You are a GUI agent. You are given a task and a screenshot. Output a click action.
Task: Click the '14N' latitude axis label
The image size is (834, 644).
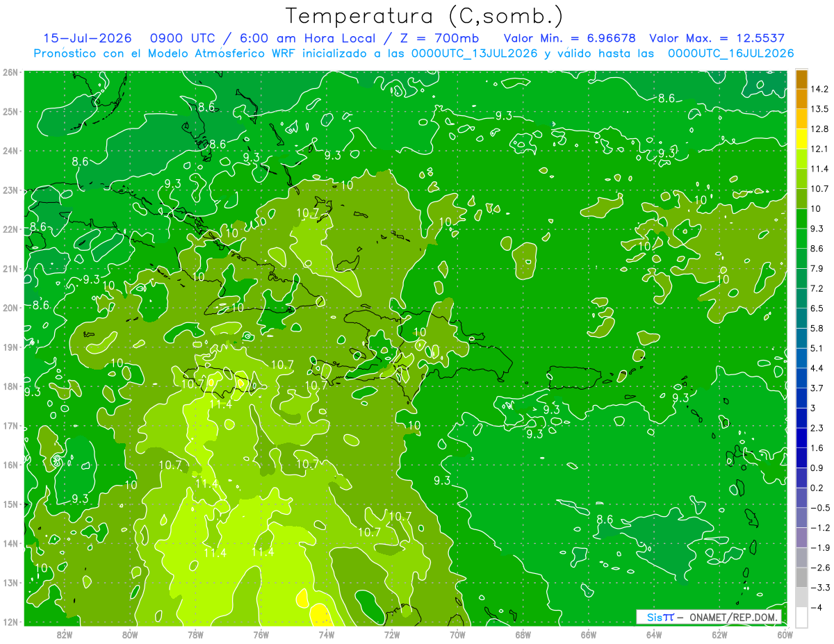(10, 543)
